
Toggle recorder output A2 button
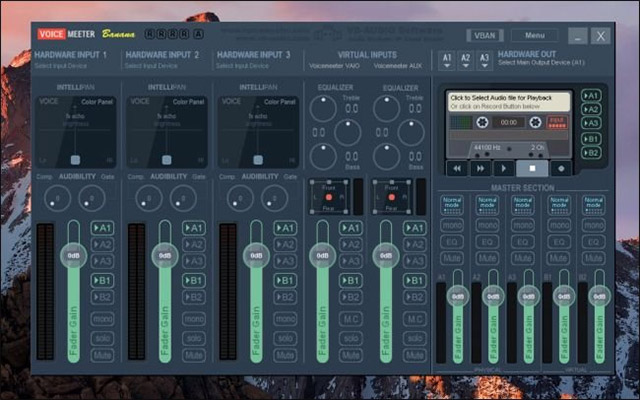tap(591, 109)
